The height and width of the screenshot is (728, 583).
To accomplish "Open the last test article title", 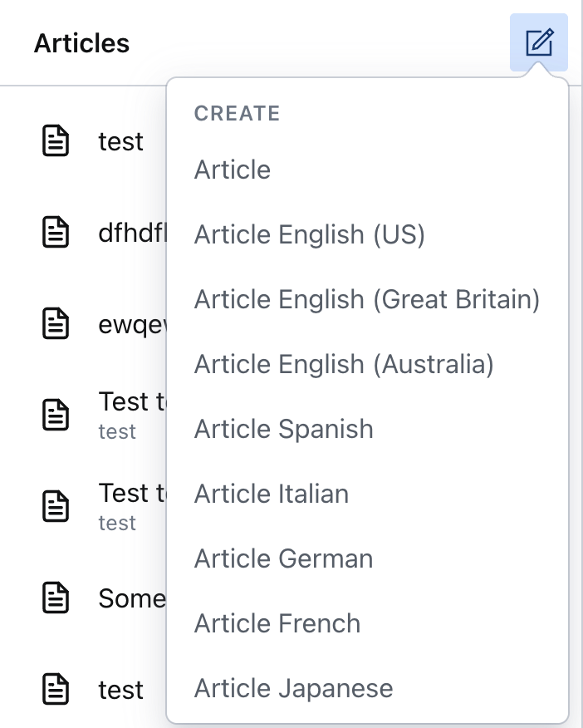I will coord(120,690).
